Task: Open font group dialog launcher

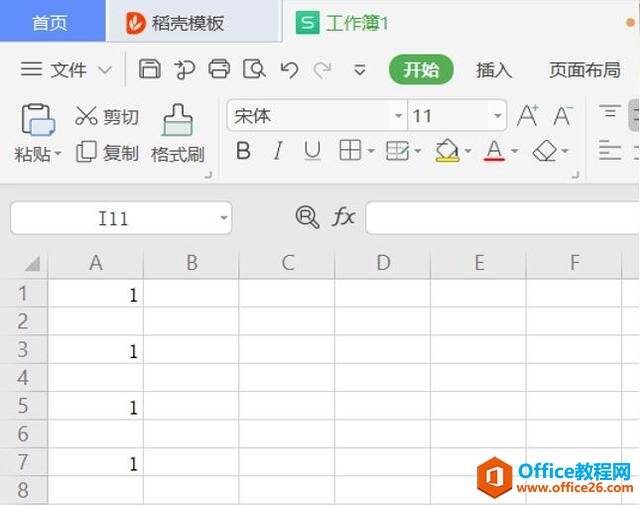Action: tap(575, 175)
